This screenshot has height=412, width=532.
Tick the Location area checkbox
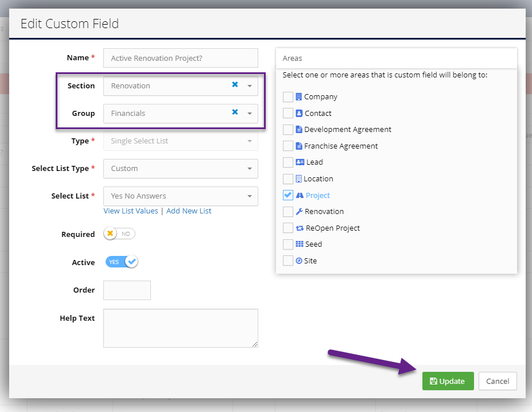[x=288, y=179]
